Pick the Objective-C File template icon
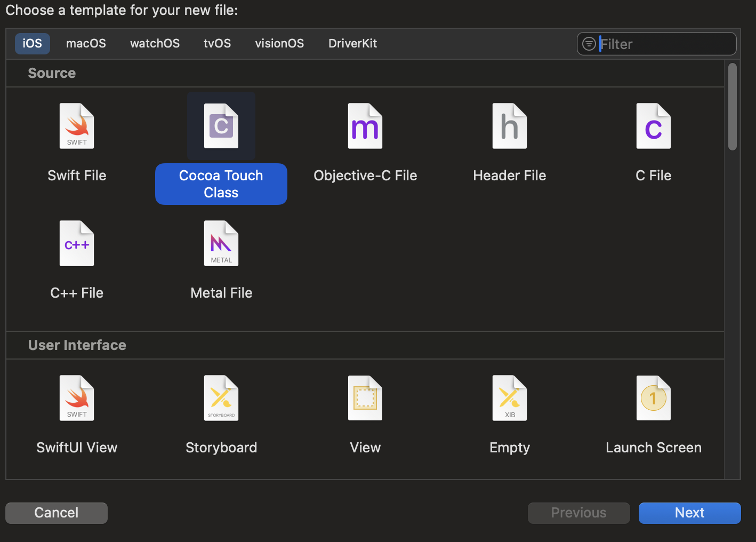Screen dimensions: 756x542 pyautogui.click(x=365, y=126)
